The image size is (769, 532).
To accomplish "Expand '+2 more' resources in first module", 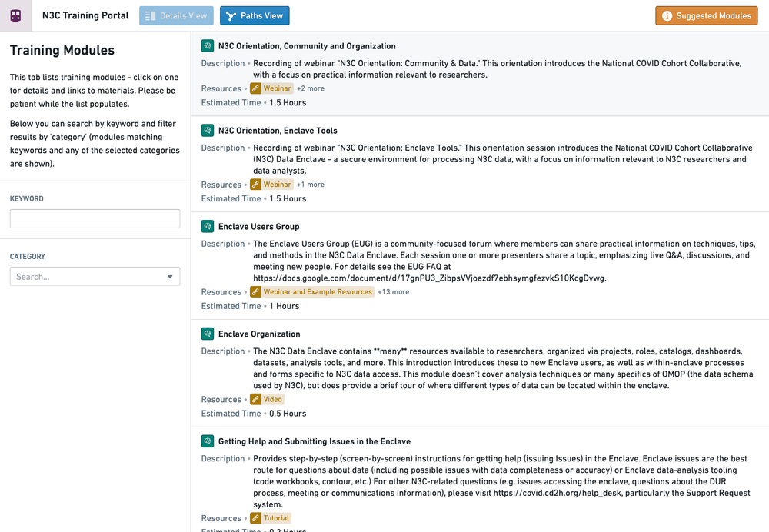I will [311, 88].
